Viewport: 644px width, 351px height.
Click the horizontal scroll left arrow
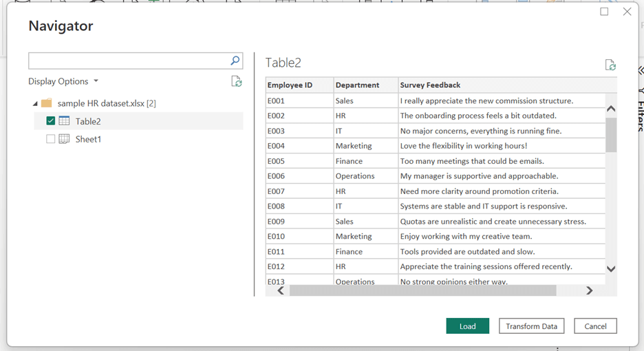281,290
